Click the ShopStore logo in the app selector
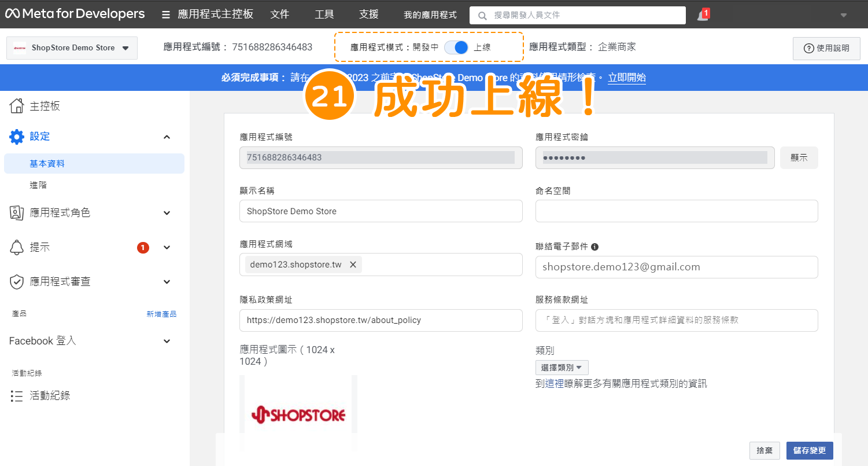Viewport: 868px width, 466px height. click(20, 48)
